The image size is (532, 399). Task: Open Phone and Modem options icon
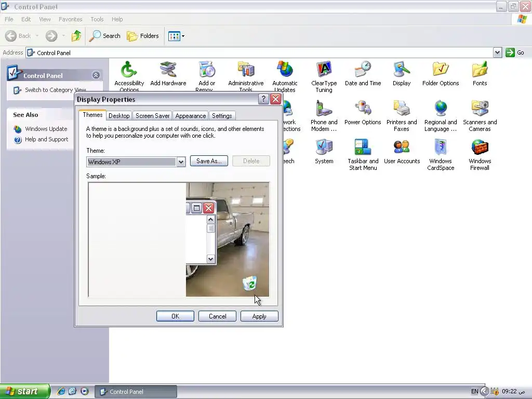click(x=324, y=109)
